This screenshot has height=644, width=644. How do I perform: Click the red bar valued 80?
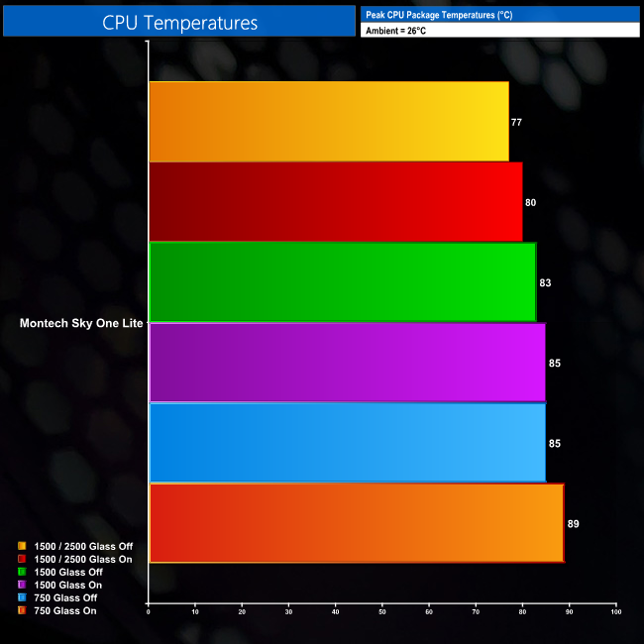(x=336, y=202)
